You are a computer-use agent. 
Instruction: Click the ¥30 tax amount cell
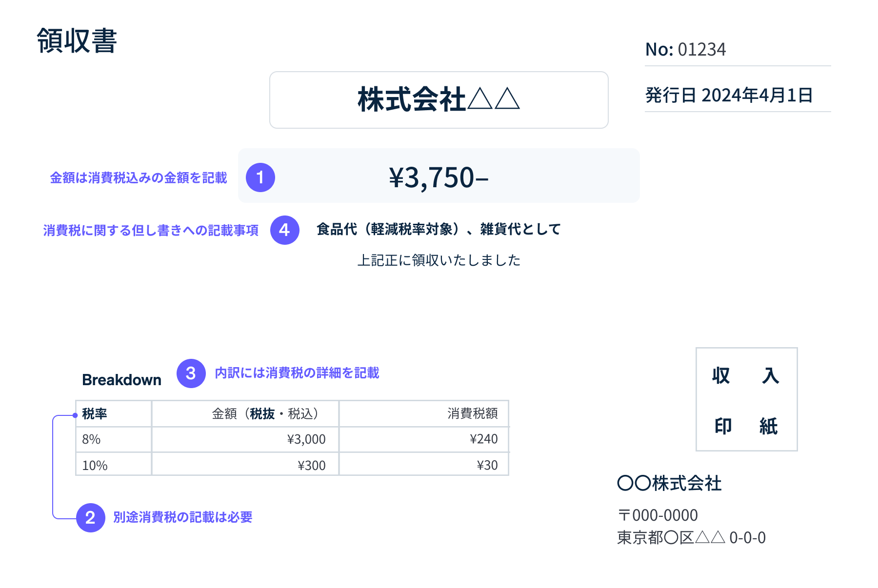(424, 464)
